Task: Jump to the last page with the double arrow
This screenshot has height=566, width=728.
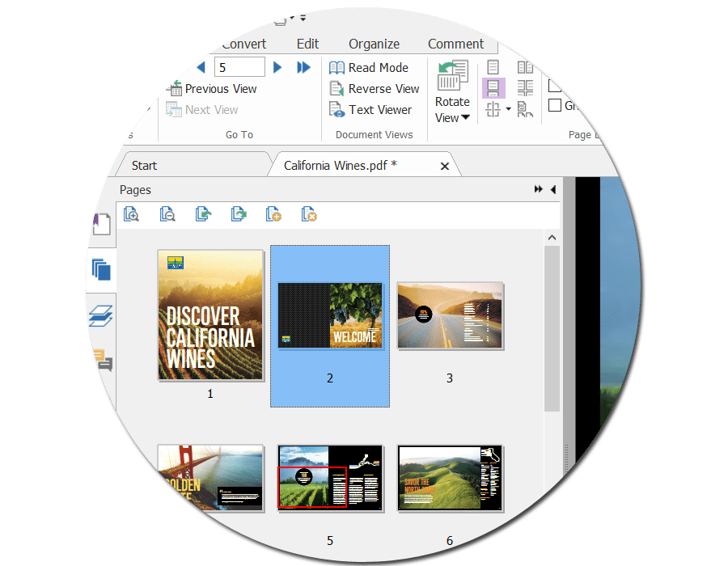Action: (x=303, y=68)
